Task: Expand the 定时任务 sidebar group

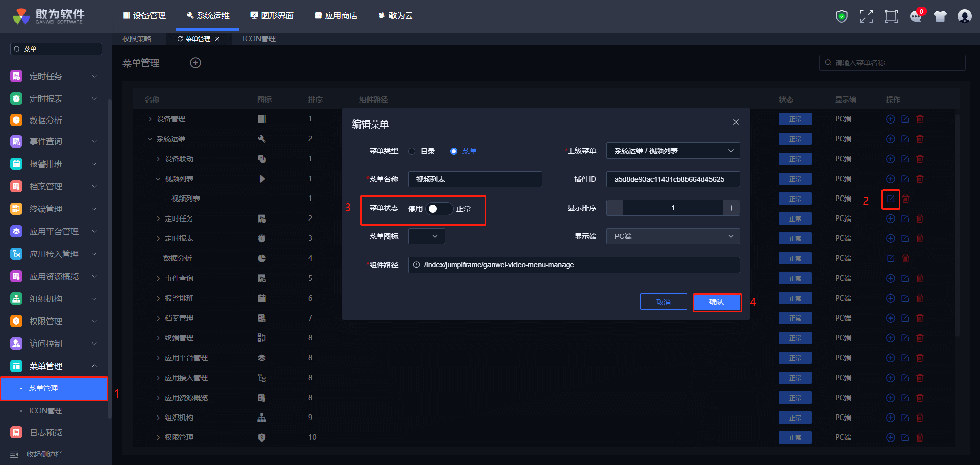Action: 54,76
